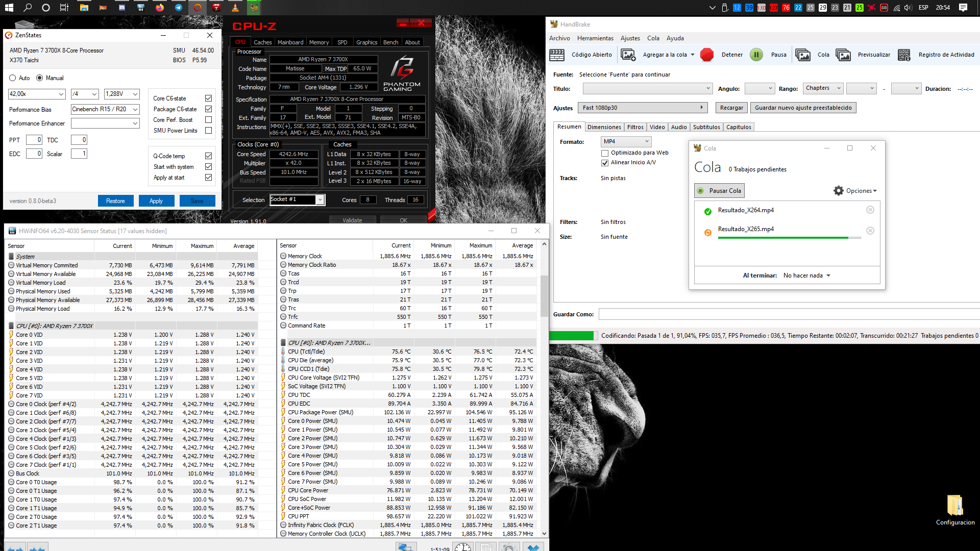Open the notification center icon

tap(963, 8)
